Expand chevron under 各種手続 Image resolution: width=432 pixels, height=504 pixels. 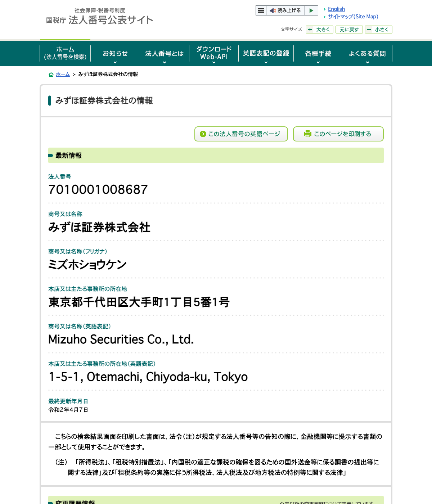coord(318,63)
